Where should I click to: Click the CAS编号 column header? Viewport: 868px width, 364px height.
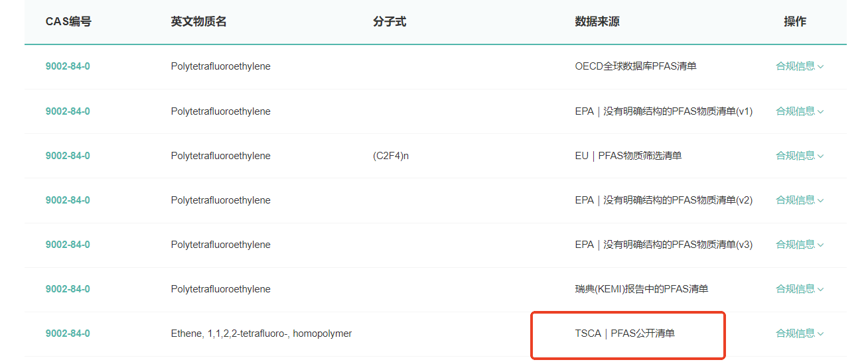(68, 22)
